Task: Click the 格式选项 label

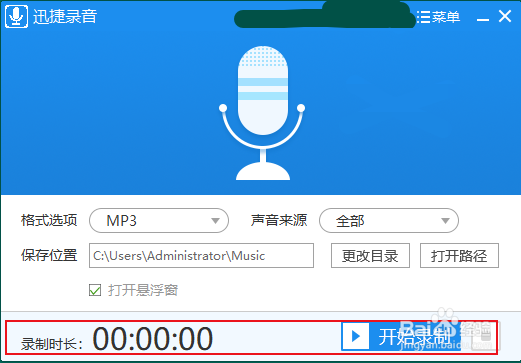Action: (x=49, y=220)
